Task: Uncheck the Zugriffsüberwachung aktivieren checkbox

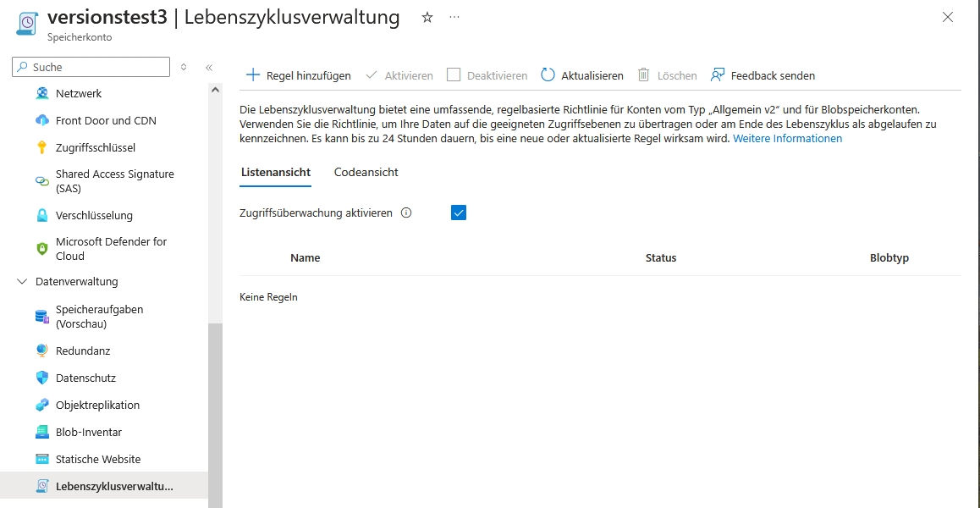Action: pyautogui.click(x=459, y=213)
